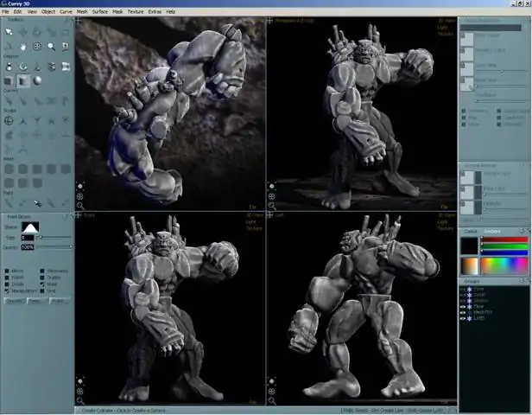
Task: Toggle visibility eye of the Floor group
Action: pyautogui.click(x=462, y=306)
